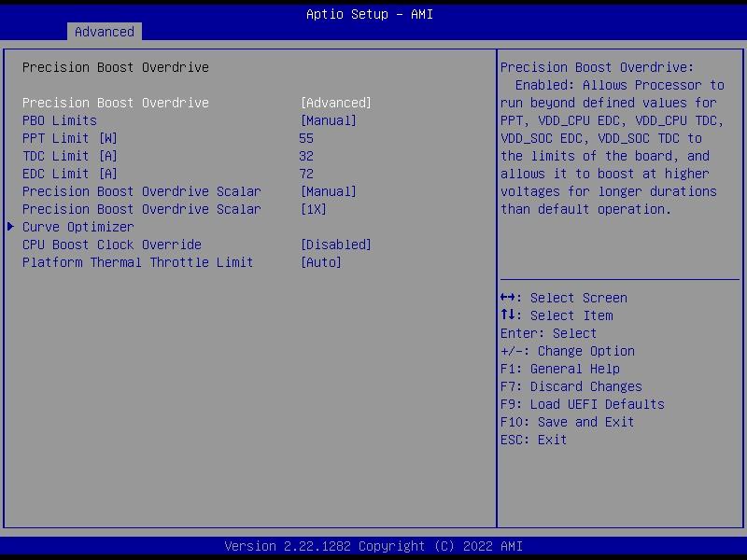Click the up-down arrows Select Item hint
747x560 pixels.
coord(557,315)
